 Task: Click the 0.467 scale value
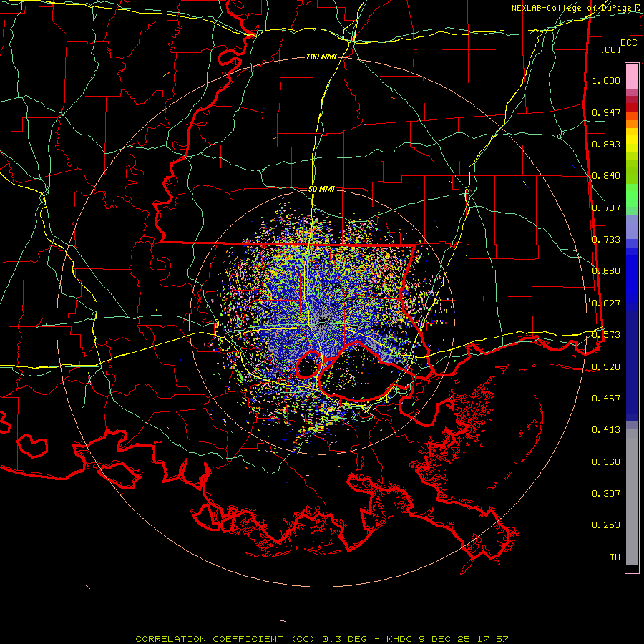[x=606, y=399]
